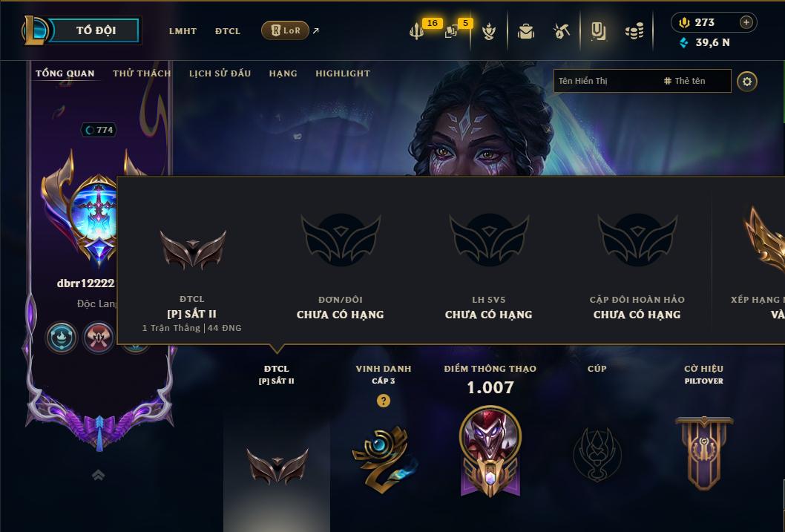Open the crafting hammer icon

tap(561, 31)
